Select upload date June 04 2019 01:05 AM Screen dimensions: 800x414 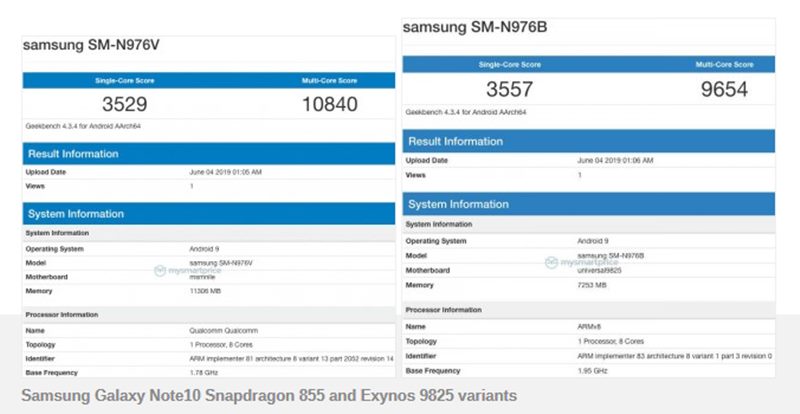[225, 173]
